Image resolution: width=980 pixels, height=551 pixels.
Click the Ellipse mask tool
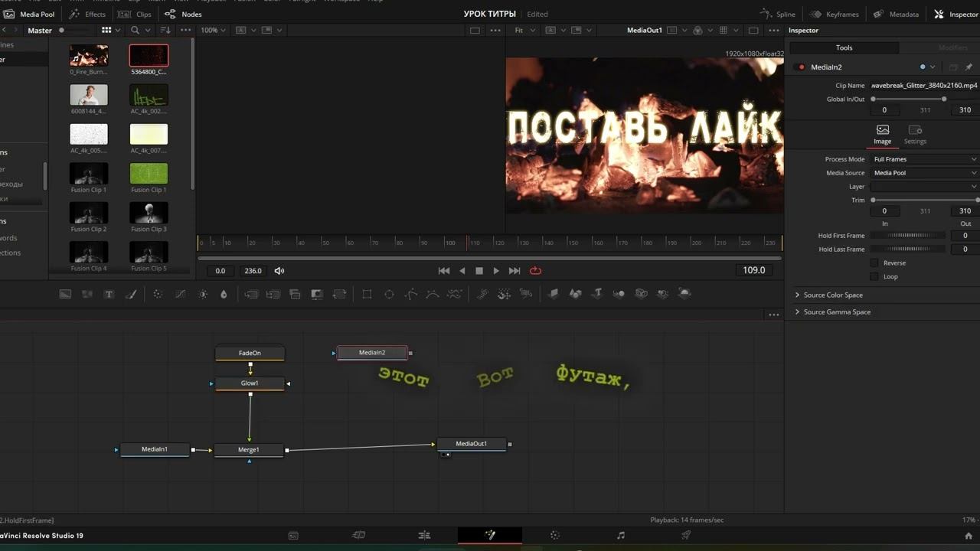tap(389, 294)
